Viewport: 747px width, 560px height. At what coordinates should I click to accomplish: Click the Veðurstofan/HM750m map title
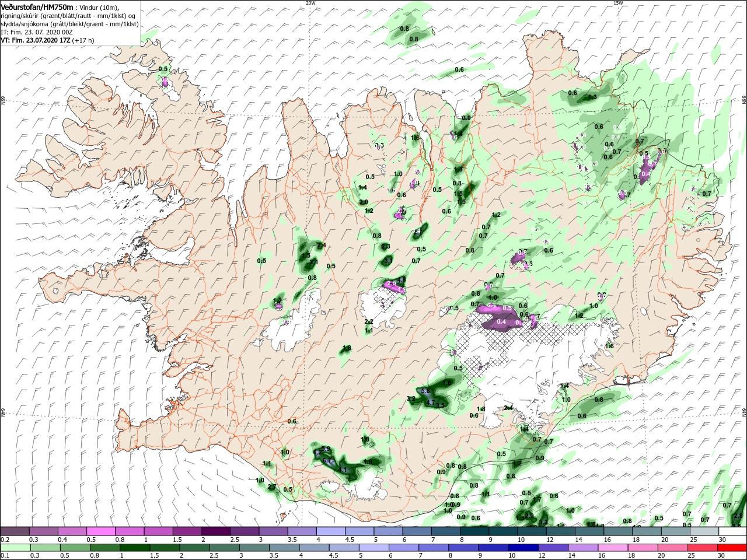click(x=37, y=6)
